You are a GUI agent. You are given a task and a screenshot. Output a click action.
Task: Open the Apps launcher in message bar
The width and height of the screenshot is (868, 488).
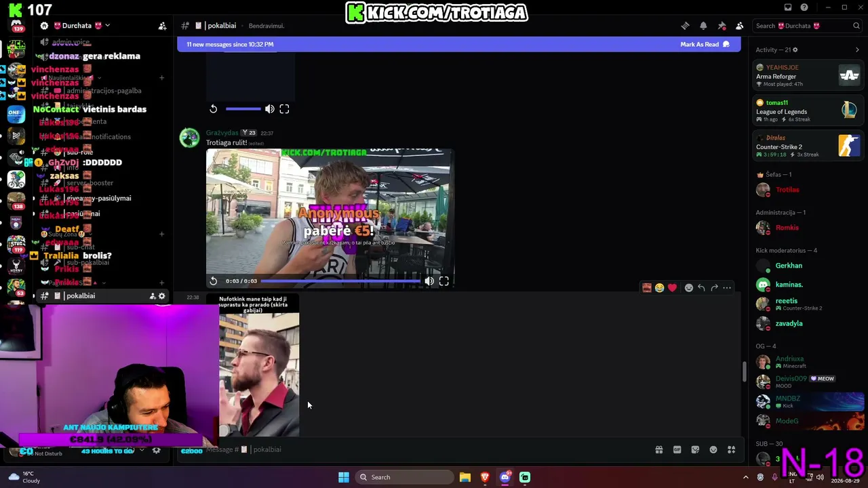coord(731,449)
